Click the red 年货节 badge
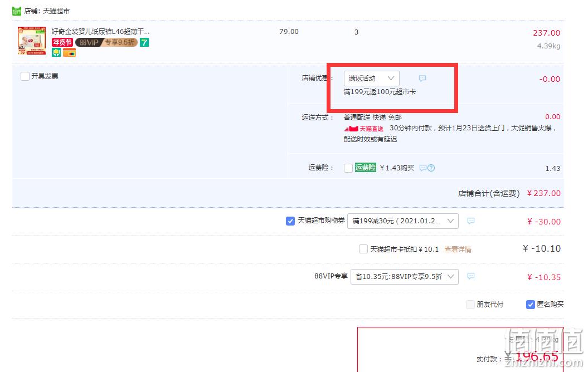This screenshot has height=372, width=588. (x=62, y=42)
